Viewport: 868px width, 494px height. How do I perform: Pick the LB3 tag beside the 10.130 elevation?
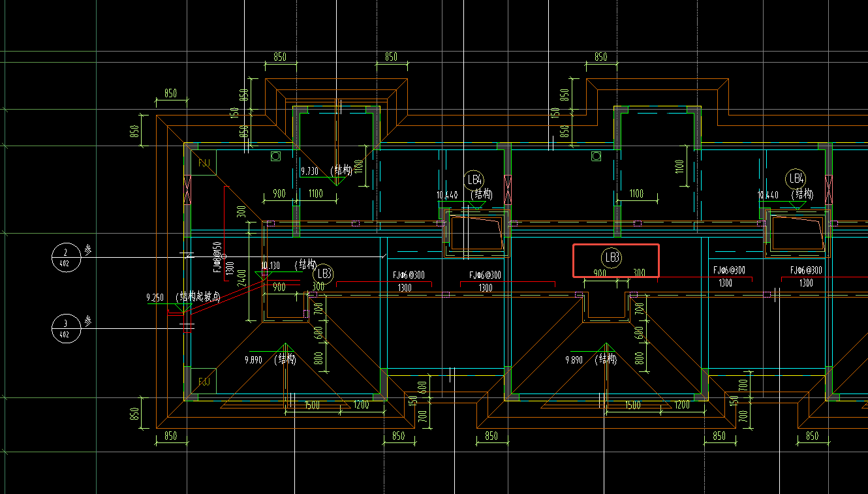point(324,274)
